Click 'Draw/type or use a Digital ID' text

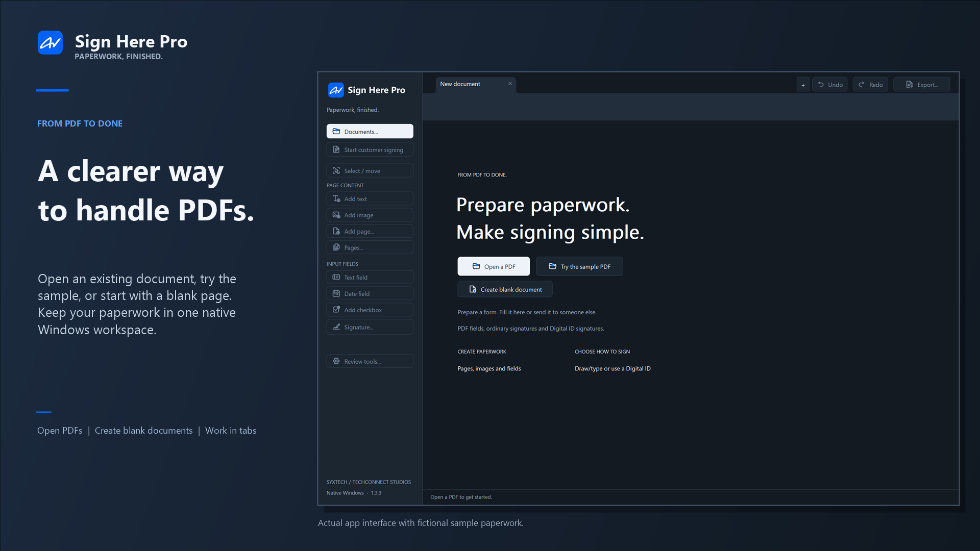coord(612,368)
